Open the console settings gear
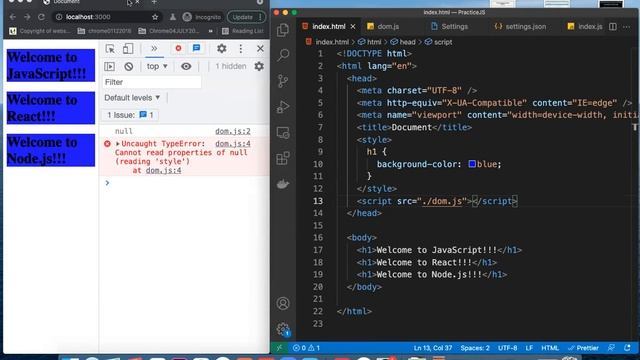This screenshot has height=360, width=640. [259, 66]
